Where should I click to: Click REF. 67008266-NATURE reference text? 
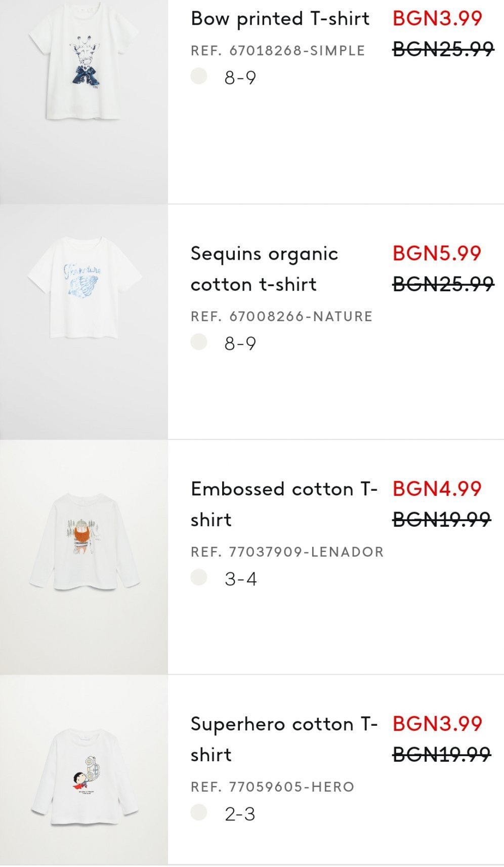pos(281,317)
